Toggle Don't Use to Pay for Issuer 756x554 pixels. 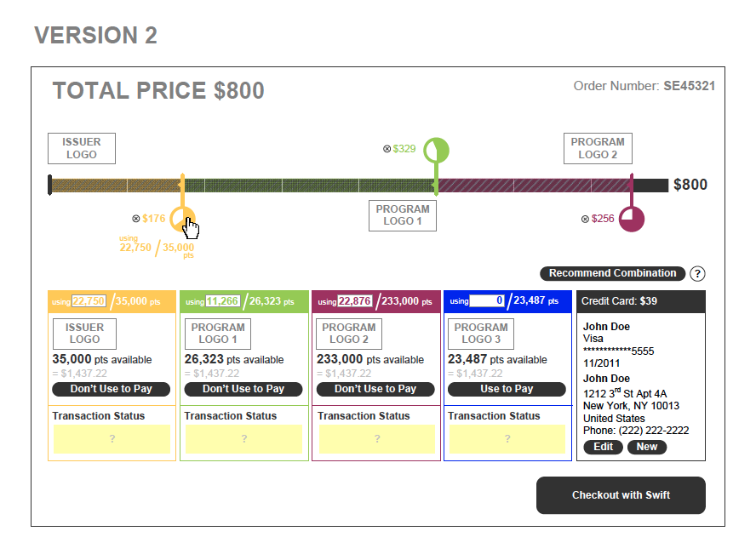pyautogui.click(x=111, y=389)
